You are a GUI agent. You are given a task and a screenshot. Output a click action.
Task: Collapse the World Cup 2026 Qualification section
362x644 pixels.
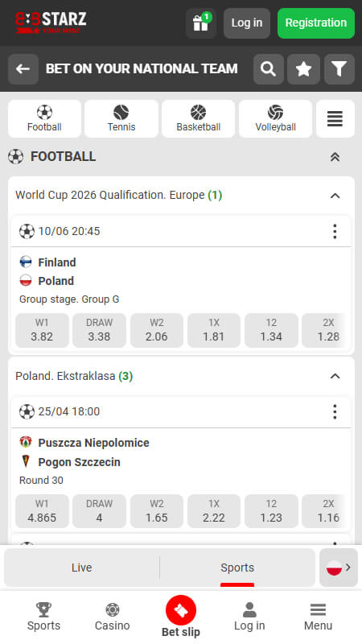tap(335, 196)
